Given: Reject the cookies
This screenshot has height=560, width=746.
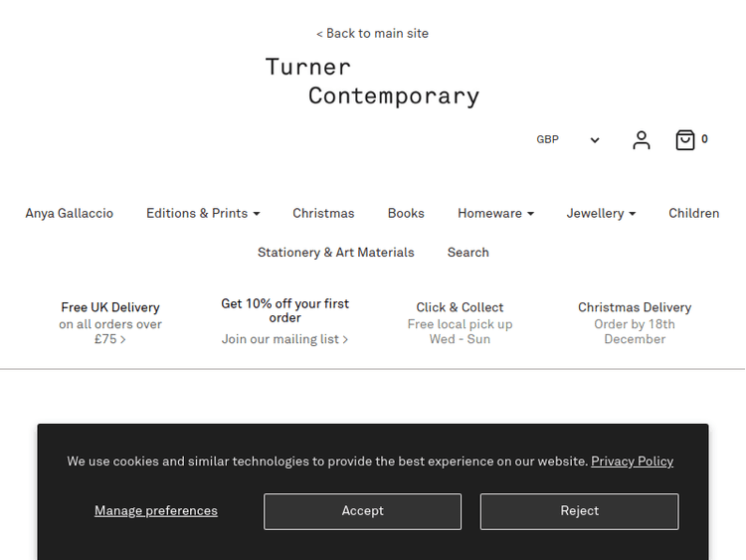Looking at the screenshot, I should pos(579,511).
